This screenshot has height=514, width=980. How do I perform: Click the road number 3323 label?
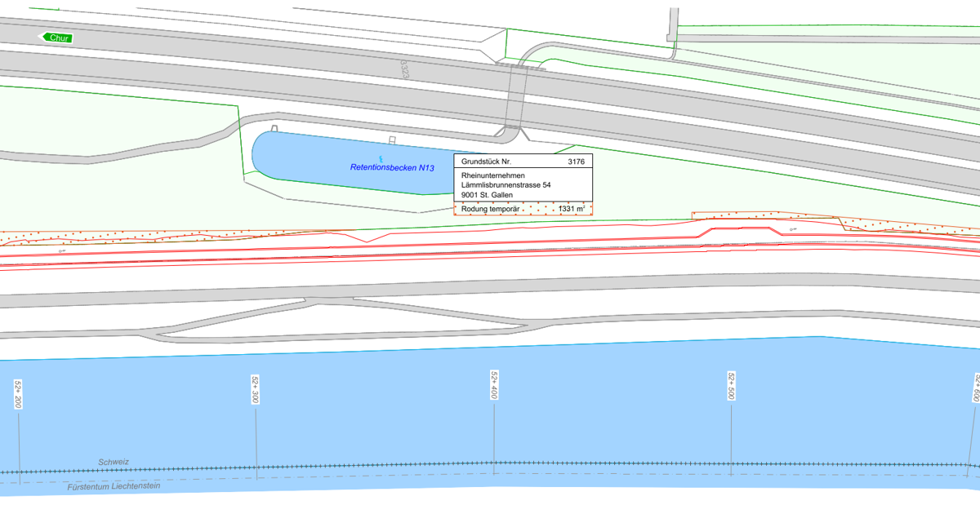405,69
